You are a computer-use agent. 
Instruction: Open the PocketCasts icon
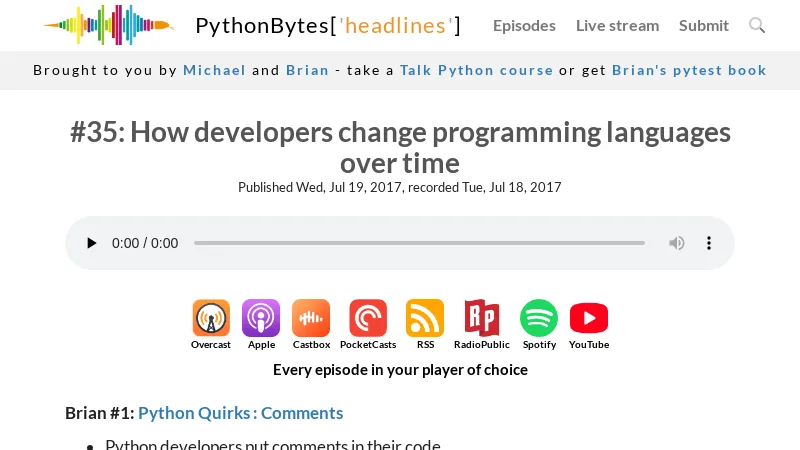[x=367, y=319]
